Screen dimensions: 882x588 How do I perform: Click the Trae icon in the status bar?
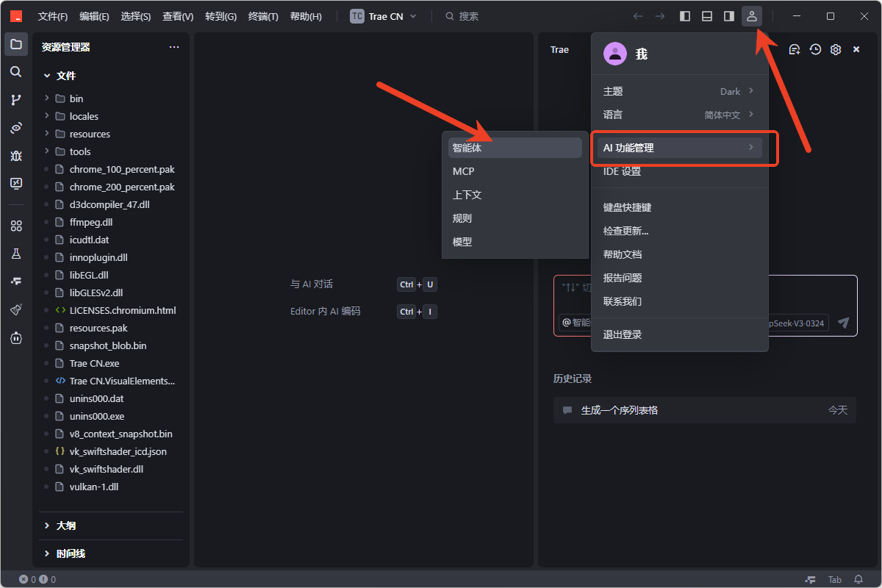tap(810, 580)
